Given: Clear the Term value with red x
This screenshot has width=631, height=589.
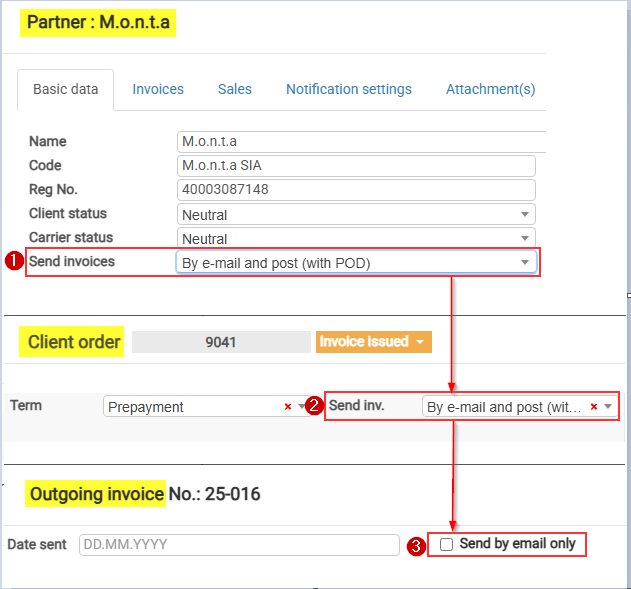Looking at the screenshot, I should tap(288, 407).
